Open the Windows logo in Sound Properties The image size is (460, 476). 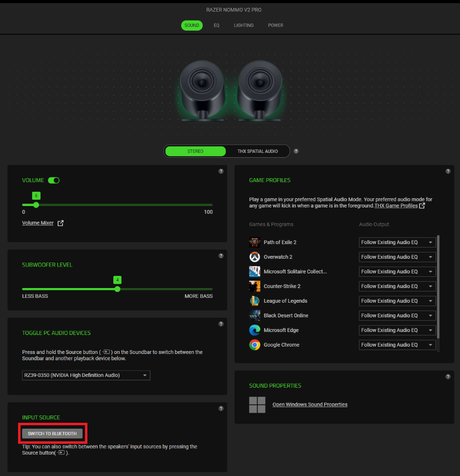[x=257, y=404]
